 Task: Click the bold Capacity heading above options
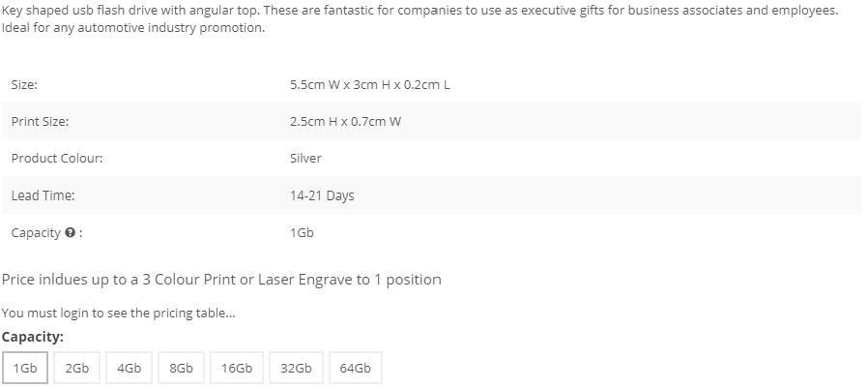33,337
